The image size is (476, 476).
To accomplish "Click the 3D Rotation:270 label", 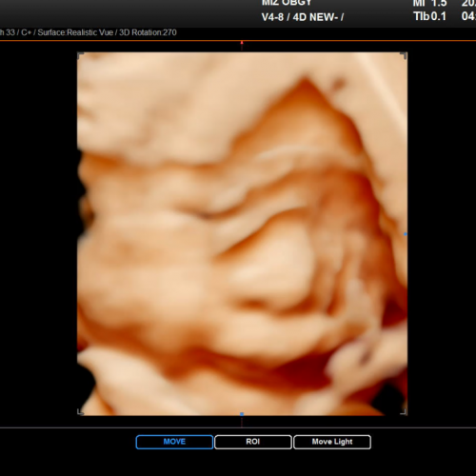I will (148, 32).
